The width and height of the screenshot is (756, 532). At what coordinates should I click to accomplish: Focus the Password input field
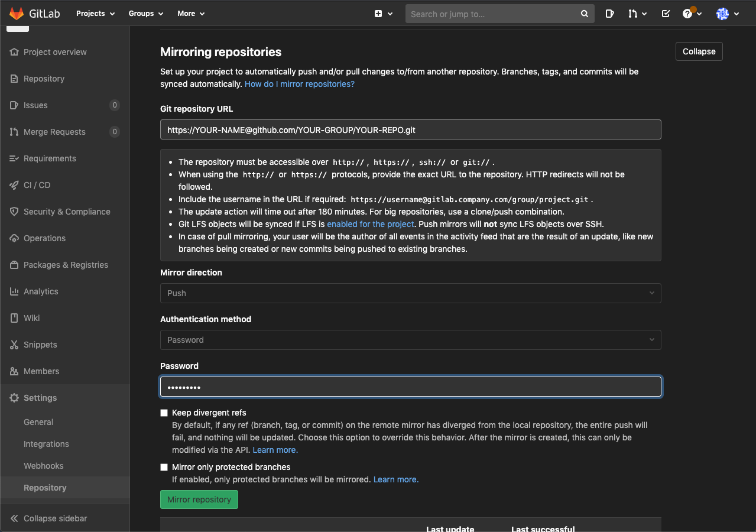(410, 387)
